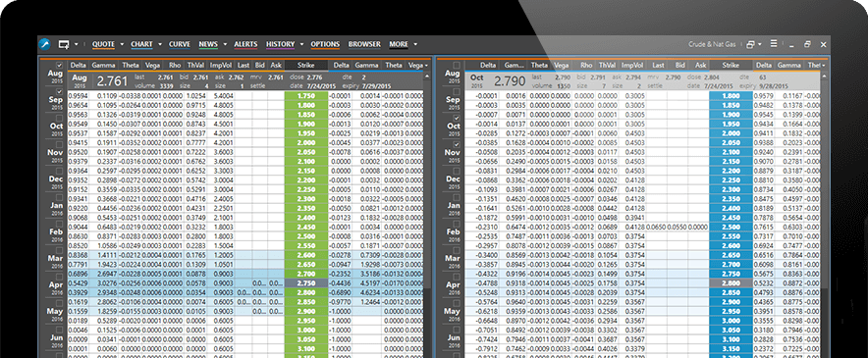This screenshot has width=868, height=358.
Task: Open column options arrow in Aug panel header
Action: [x=425, y=66]
